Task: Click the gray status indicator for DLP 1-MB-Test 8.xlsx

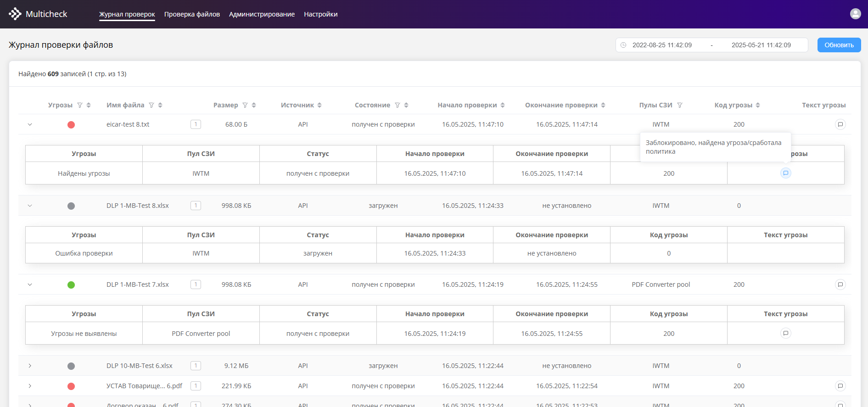Action: pyautogui.click(x=71, y=206)
